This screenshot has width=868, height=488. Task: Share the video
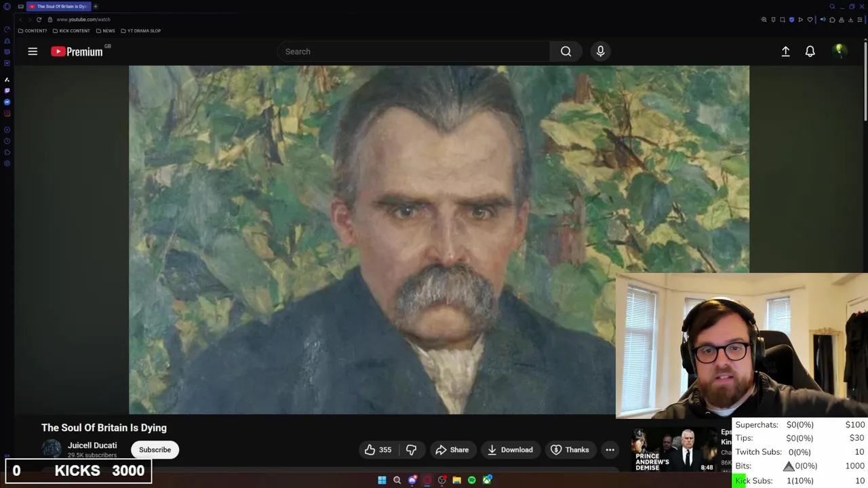tap(452, 449)
